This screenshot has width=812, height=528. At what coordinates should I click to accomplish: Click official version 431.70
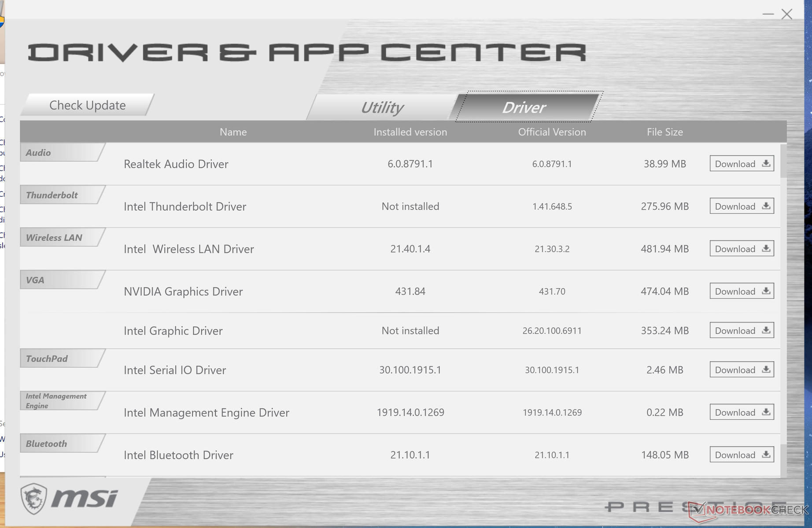pyautogui.click(x=552, y=291)
